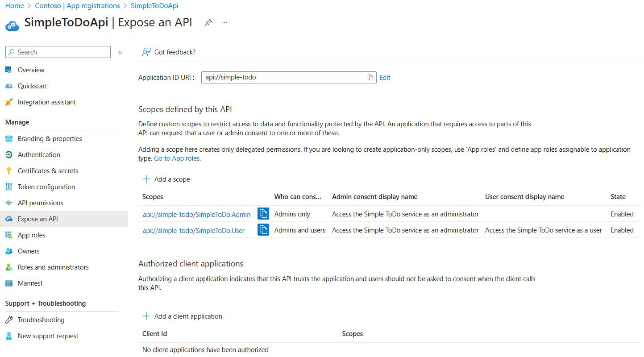This screenshot has width=644, height=357.
Task: Click the Admin consent display name header
Action: coord(375,197)
